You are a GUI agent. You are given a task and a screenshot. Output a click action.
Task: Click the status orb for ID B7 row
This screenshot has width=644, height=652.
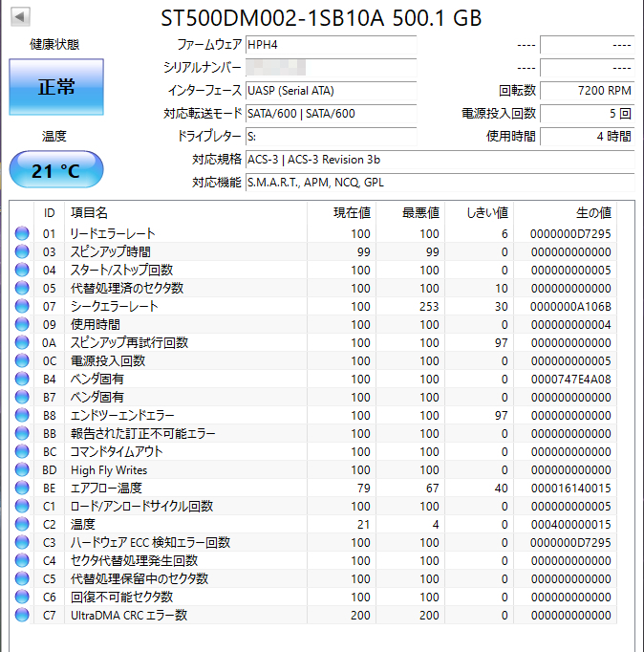point(22,397)
